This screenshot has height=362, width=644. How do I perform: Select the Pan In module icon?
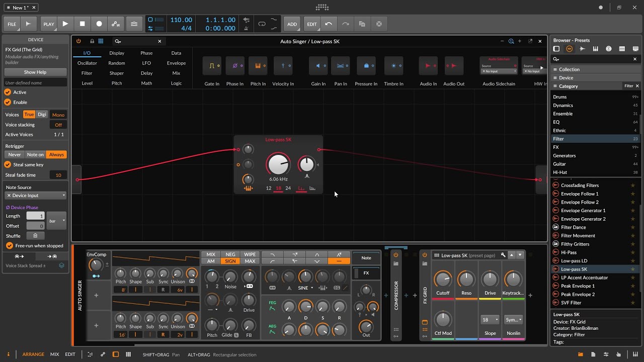pos(341,66)
